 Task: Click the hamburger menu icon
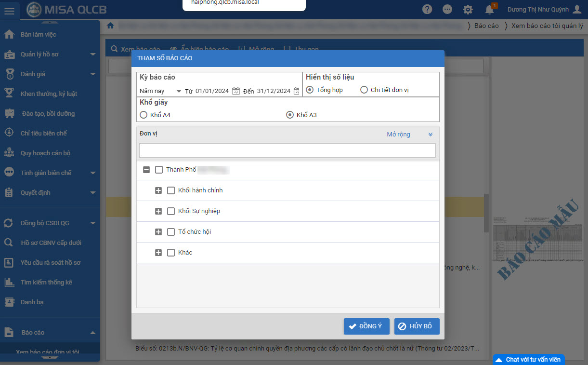click(9, 11)
